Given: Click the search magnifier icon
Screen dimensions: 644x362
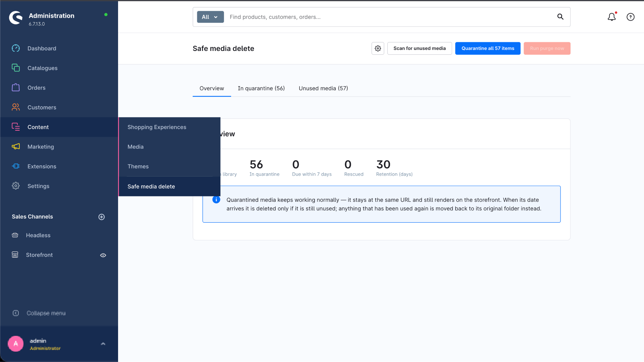Looking at the screenshot, I should click(560, 17).
